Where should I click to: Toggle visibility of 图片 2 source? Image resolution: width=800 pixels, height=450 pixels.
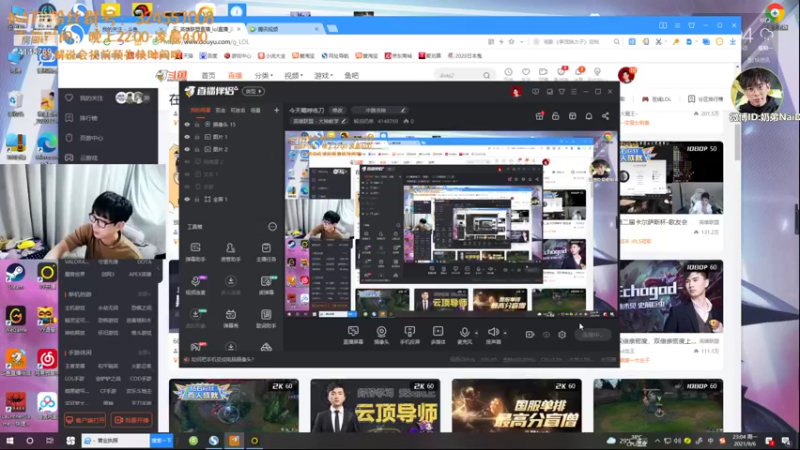click(x=187, y=149)
